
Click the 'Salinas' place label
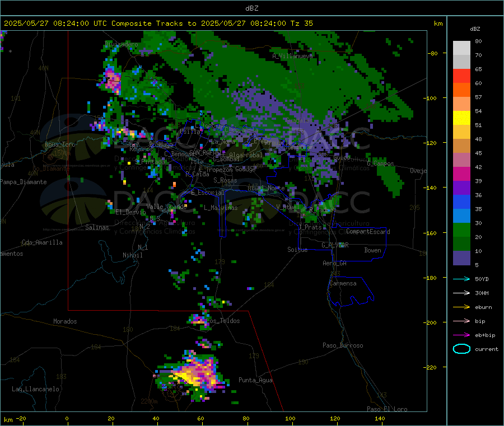point(97,227)
